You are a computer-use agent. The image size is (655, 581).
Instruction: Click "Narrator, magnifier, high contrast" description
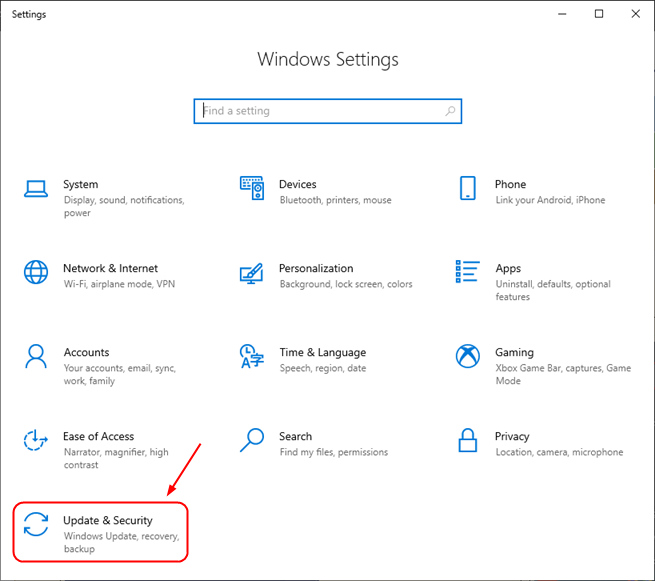(x=116, y=458)
